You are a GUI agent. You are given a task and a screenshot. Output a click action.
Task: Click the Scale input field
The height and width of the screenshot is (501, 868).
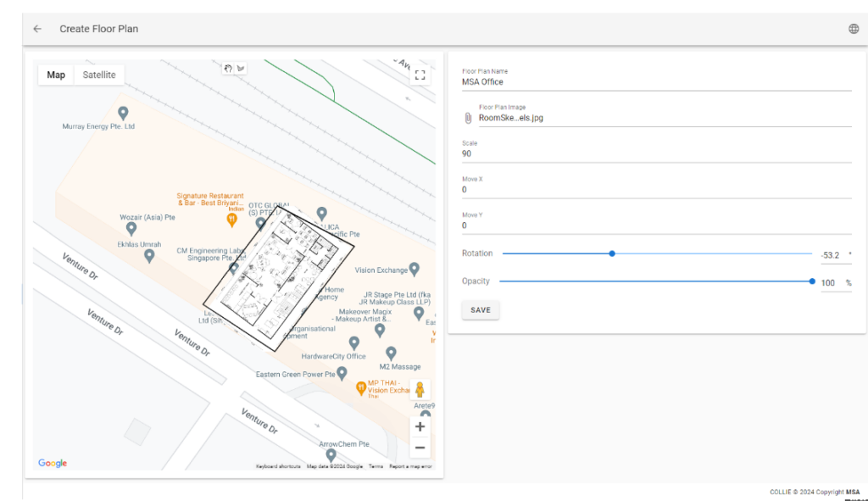click(657, 154)
